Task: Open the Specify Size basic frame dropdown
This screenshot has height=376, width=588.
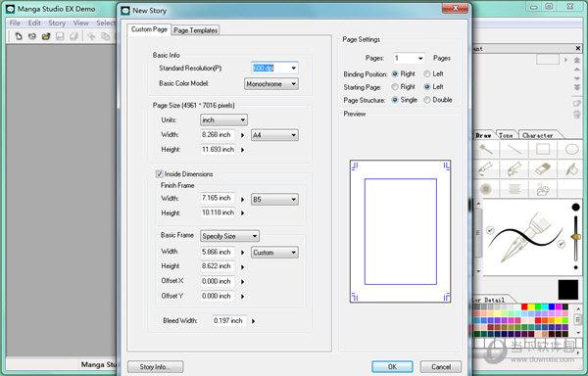Action: click(x=230, y=236)
